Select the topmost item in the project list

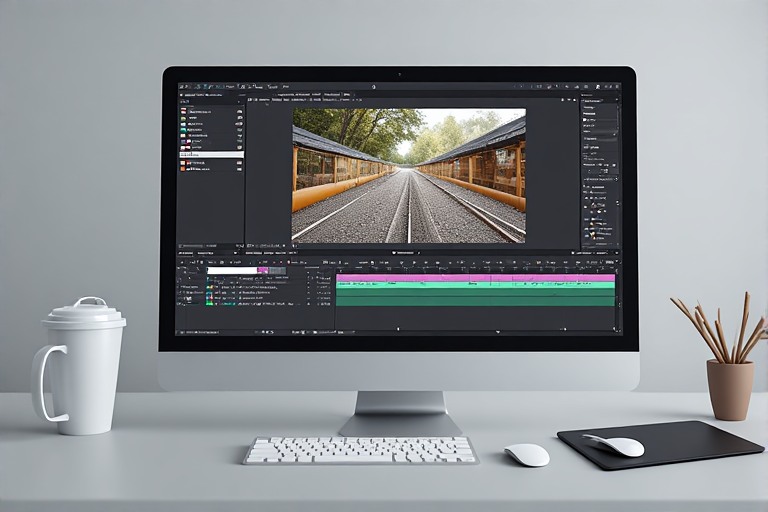[212, 111]
